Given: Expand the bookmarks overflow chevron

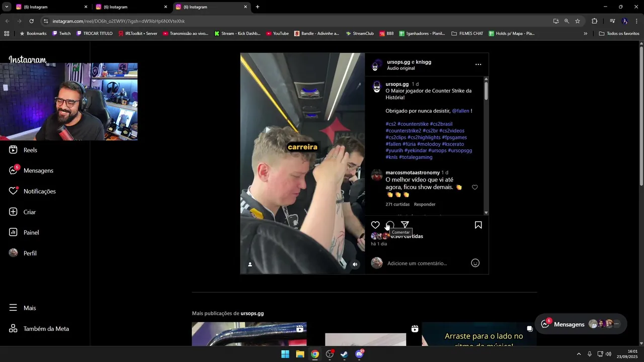Looking at the screenshot, I should [x=585, y=34].
